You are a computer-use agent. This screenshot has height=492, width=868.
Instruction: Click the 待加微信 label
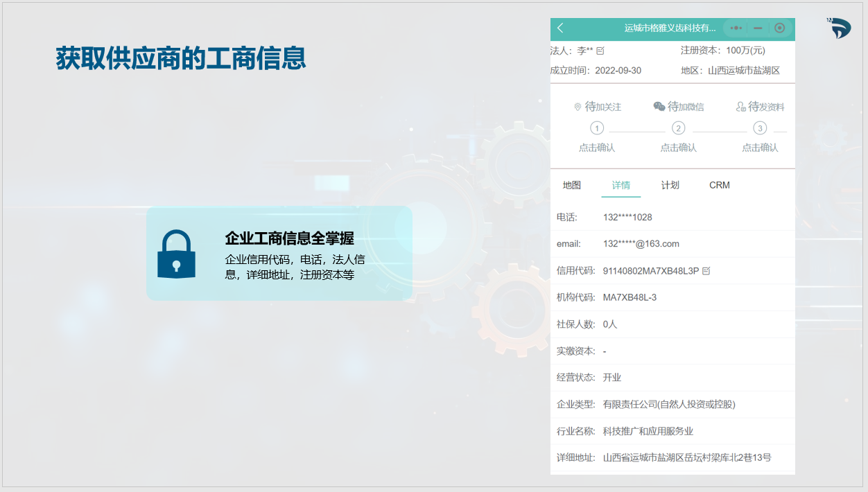tap(686, 107)
